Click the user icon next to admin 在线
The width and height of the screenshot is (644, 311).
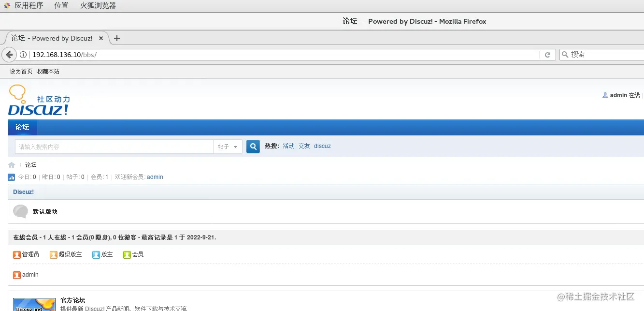(605, 95)
